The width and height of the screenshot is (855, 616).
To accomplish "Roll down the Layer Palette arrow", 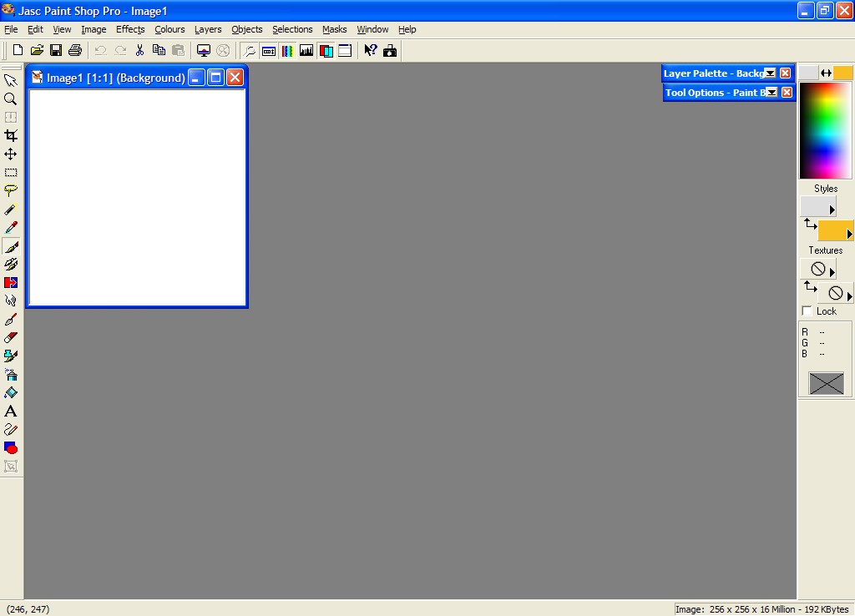I will 770,73.
